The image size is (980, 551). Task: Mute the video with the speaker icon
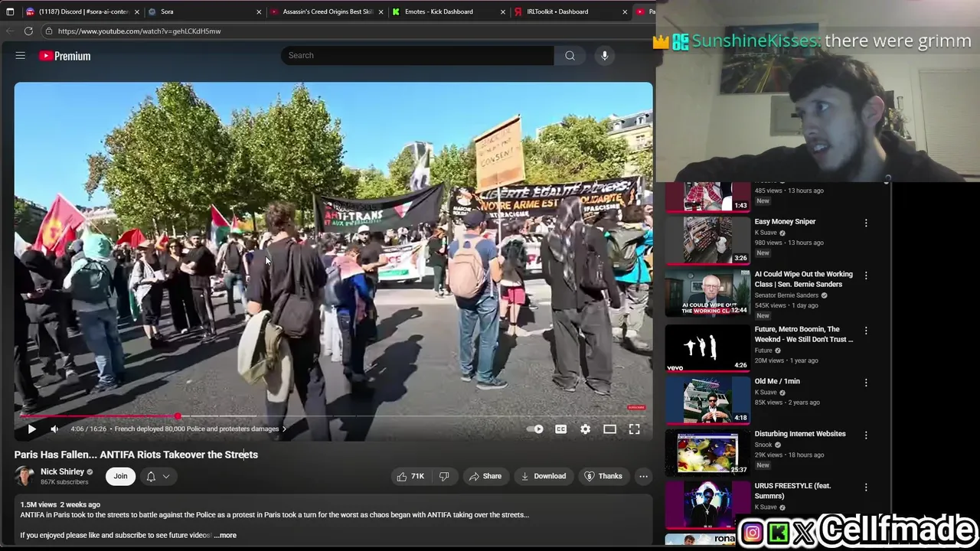point(54,429)
